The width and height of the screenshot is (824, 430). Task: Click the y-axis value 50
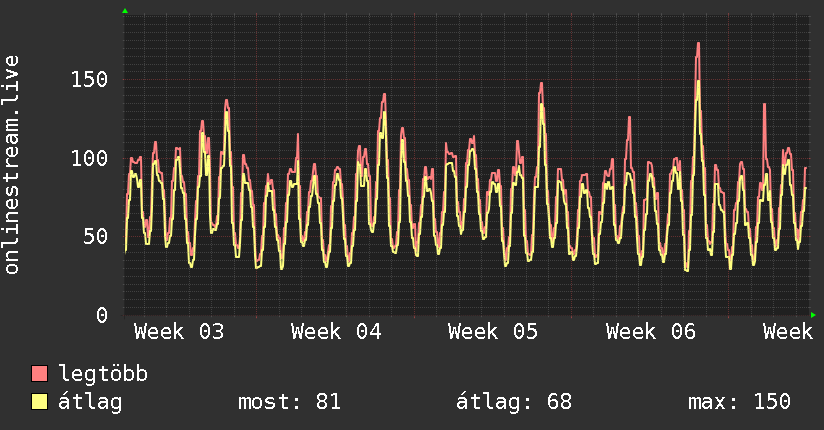point(96,237)
